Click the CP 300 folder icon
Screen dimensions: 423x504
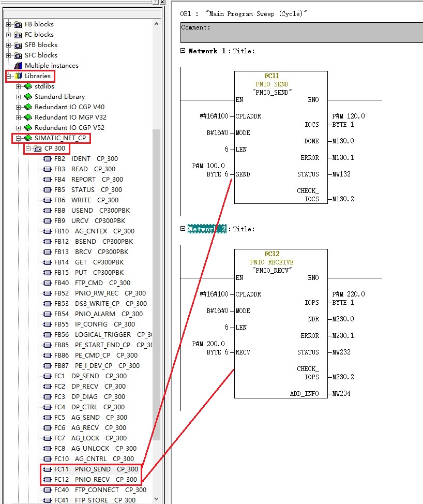click(38, 149)
